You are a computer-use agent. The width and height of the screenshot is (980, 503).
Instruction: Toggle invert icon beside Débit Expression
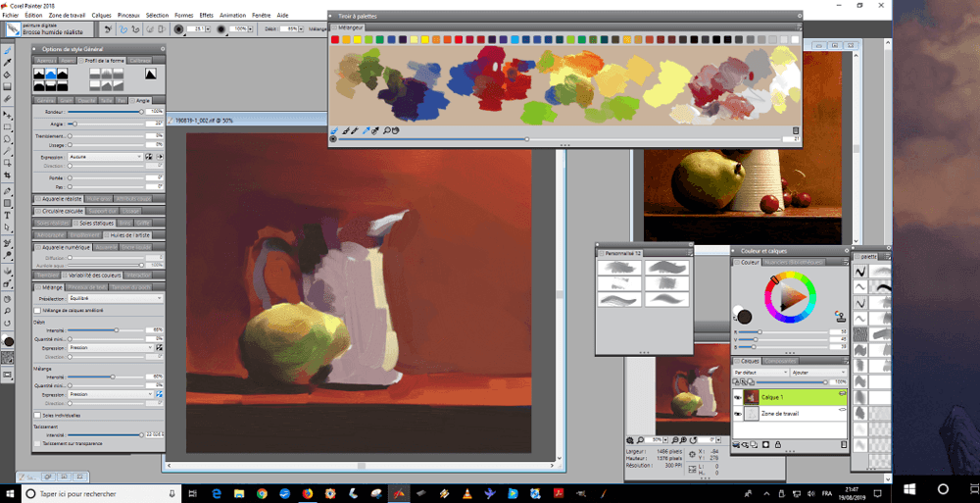click(x=160, y=348)
